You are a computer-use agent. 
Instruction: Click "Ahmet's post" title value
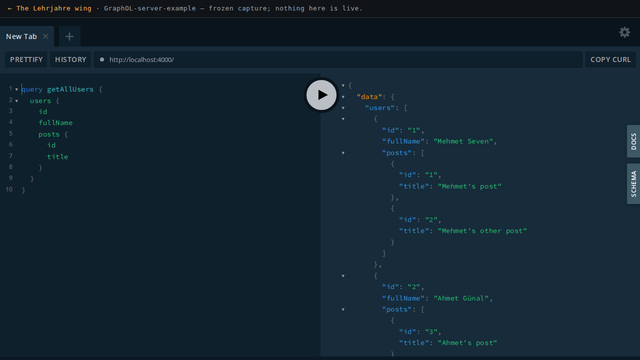point(467,343)
